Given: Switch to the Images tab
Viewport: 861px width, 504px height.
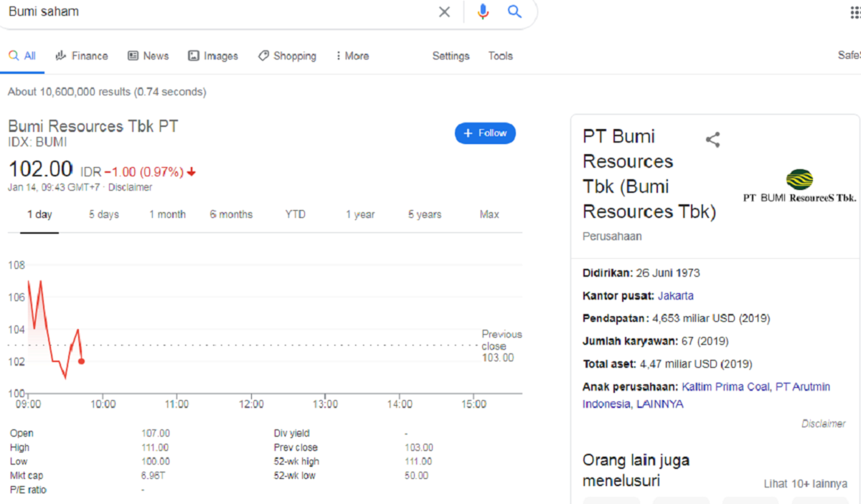Looking at the screenshot, I should [x=213, y=56].
